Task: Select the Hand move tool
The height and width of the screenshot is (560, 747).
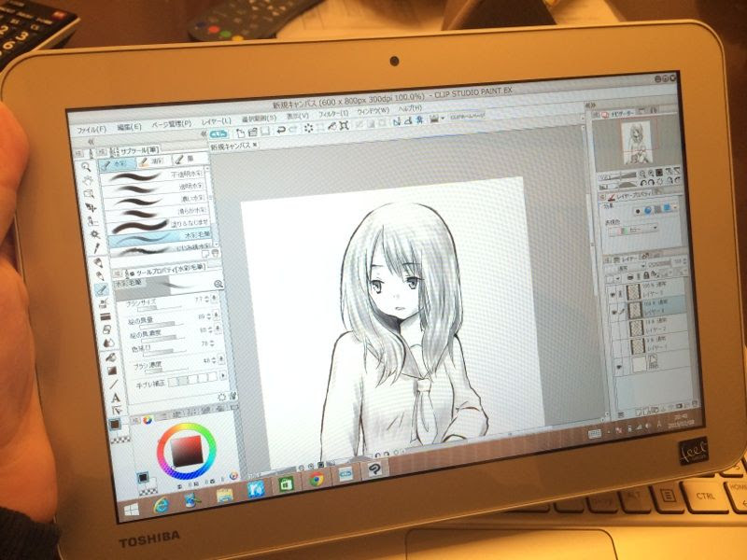Action: (88, 180)
